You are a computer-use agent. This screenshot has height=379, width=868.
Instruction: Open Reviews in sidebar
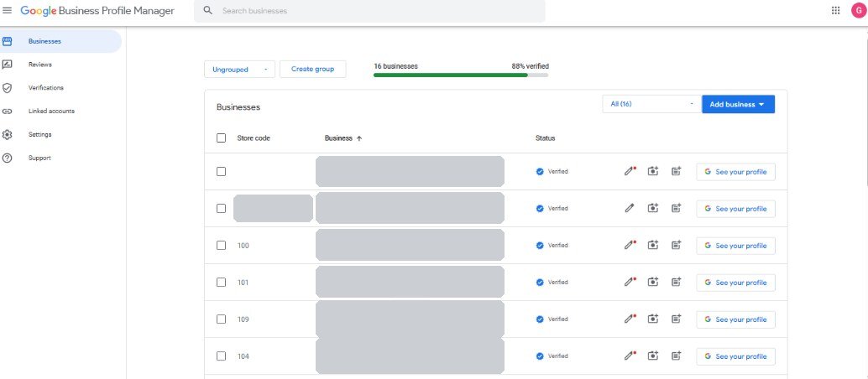(x=39, y=65)
